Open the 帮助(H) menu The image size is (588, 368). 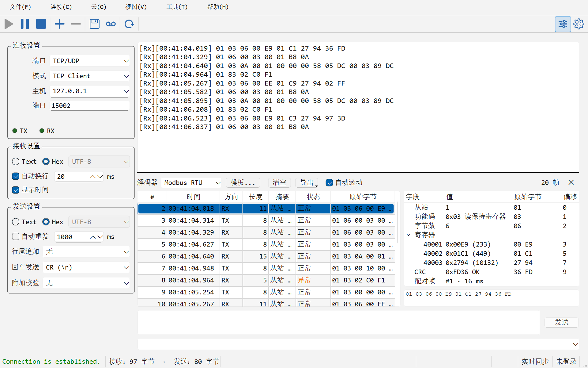click(x=218, y=7)
